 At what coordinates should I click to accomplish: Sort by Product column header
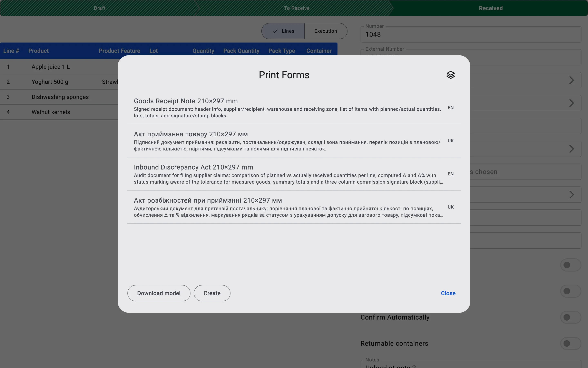click(x=38, y=51)
